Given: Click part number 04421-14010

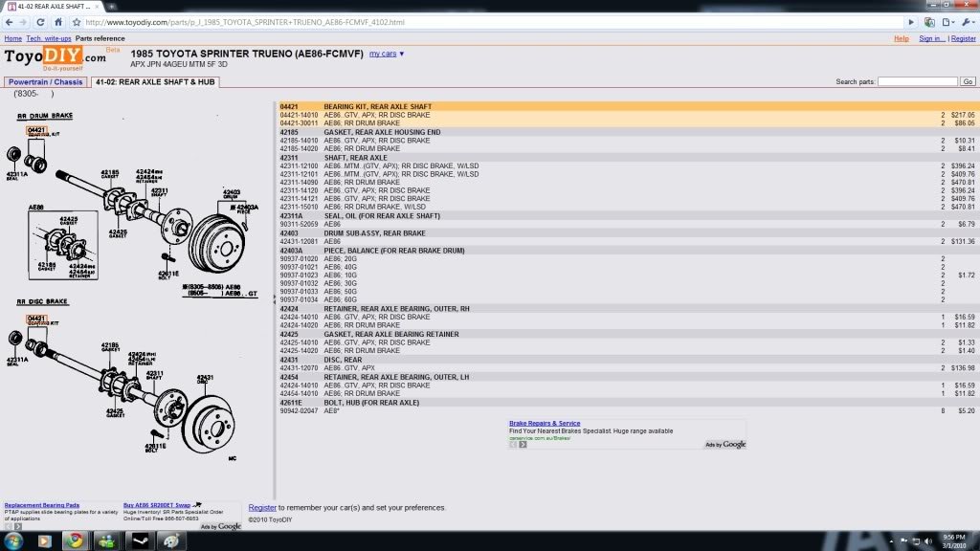Looking at the screenshot, I should coord(299,115).
